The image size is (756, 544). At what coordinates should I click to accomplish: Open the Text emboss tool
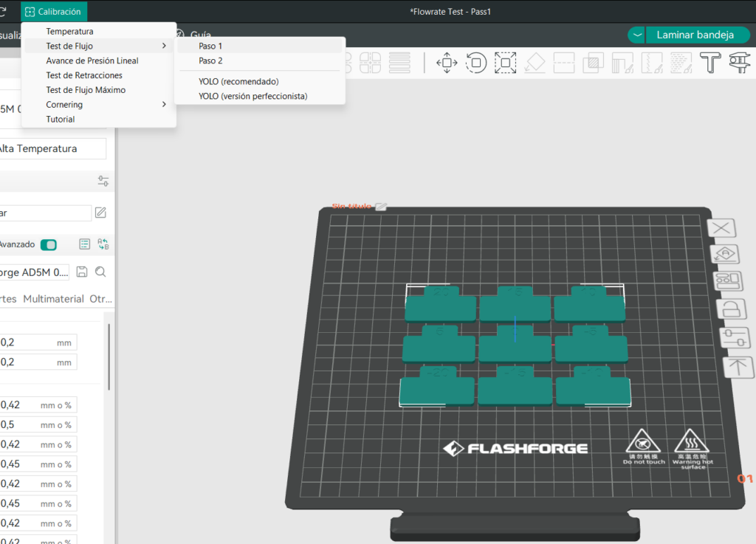coord(710,63)
